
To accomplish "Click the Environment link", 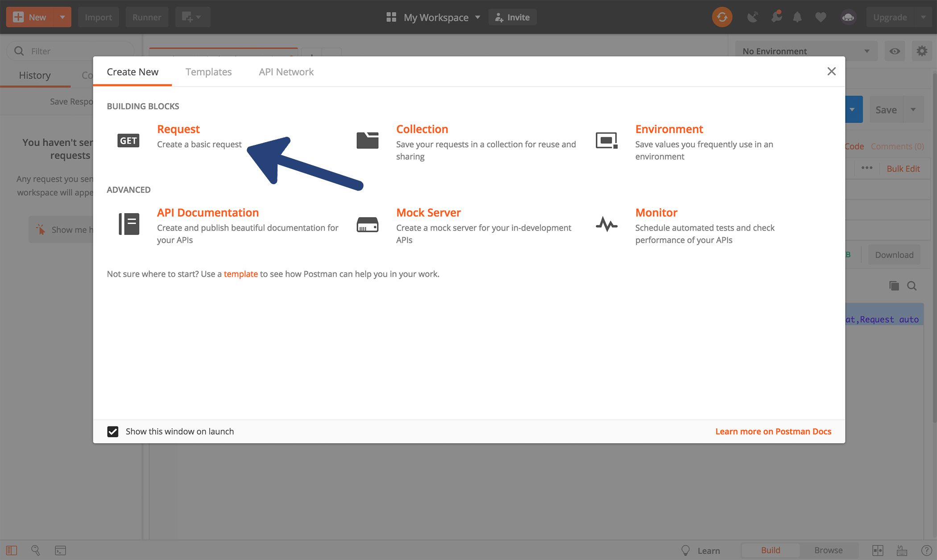I will tap(669, 129).
